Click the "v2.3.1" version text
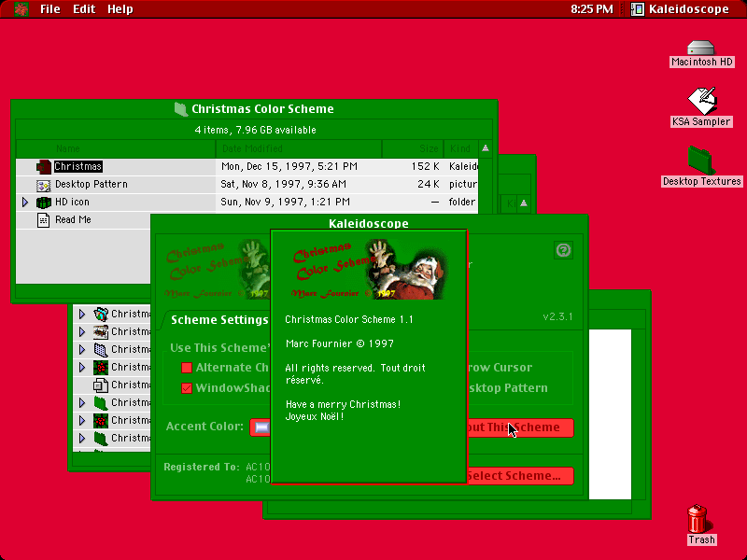The image size is (747, 560). coord(557,316)
